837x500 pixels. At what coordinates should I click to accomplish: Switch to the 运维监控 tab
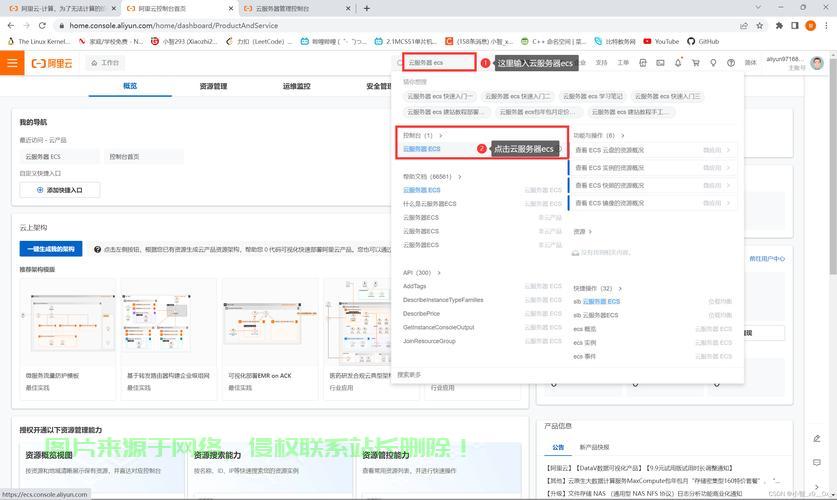click(297, 86)
